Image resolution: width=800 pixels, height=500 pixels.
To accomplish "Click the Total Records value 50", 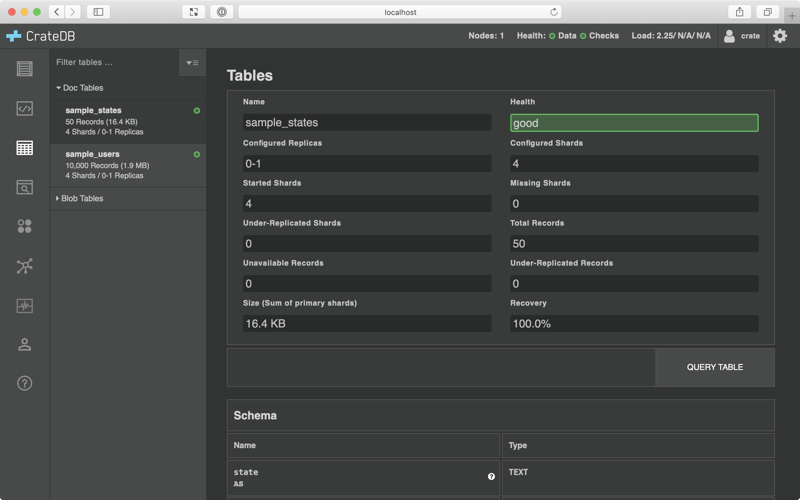I will tap(634, 243).
